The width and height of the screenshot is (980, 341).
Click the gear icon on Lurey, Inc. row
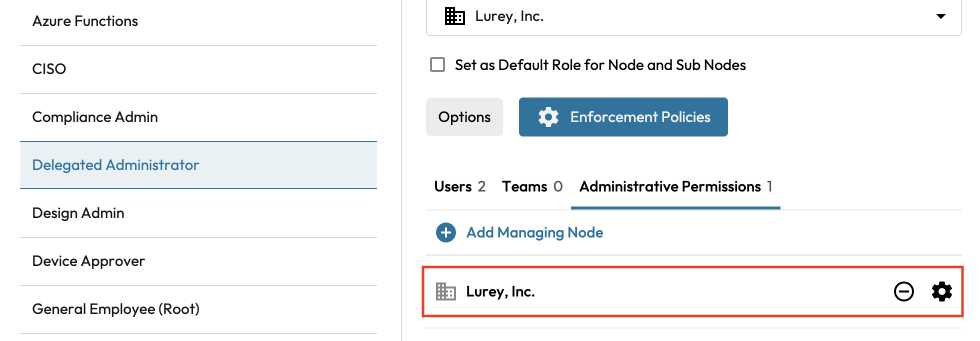pyautogui.click(x=941, y=291)
